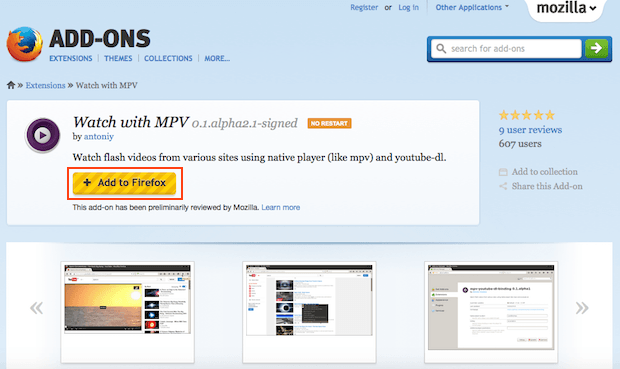Click the Add to Firefox button
This screenshot has height=369, width=620.
(125, 183)
